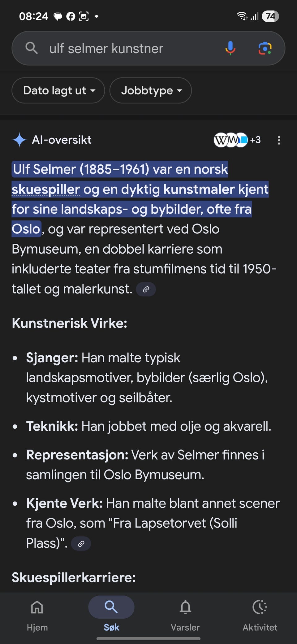
Task: Tap the underlined 'skuespiller' link
Action: coord(46,189)
